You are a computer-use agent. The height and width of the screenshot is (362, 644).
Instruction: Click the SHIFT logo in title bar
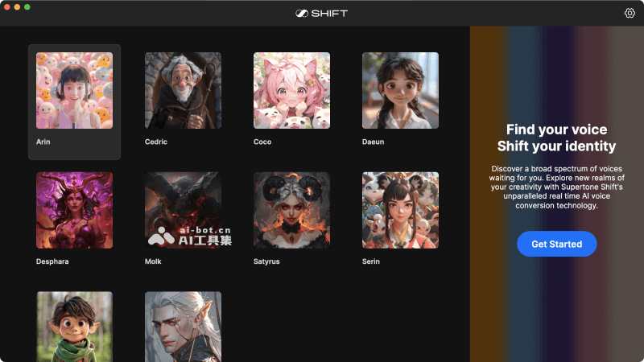click(x=321, y=13)
